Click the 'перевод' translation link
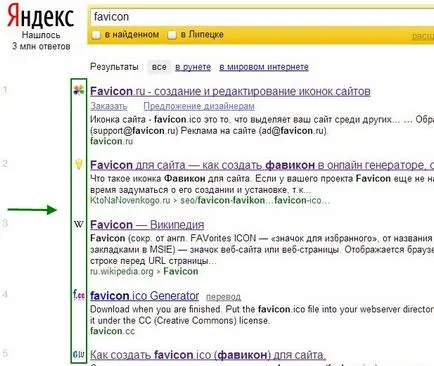The height and width of the screenshot is (366, 434). pyautogui.click(x=223, y=297)
